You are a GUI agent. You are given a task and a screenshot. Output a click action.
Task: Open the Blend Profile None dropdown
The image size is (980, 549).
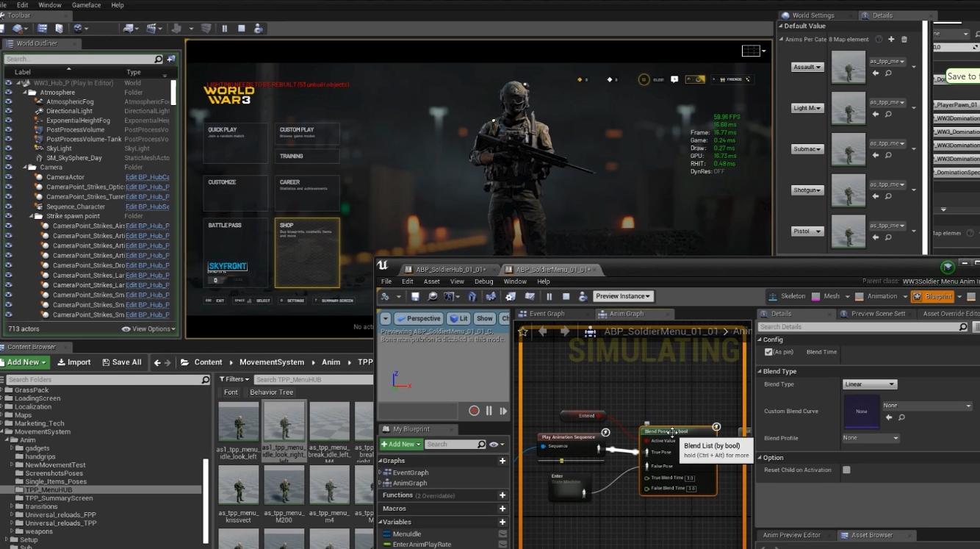click(871, 438)
